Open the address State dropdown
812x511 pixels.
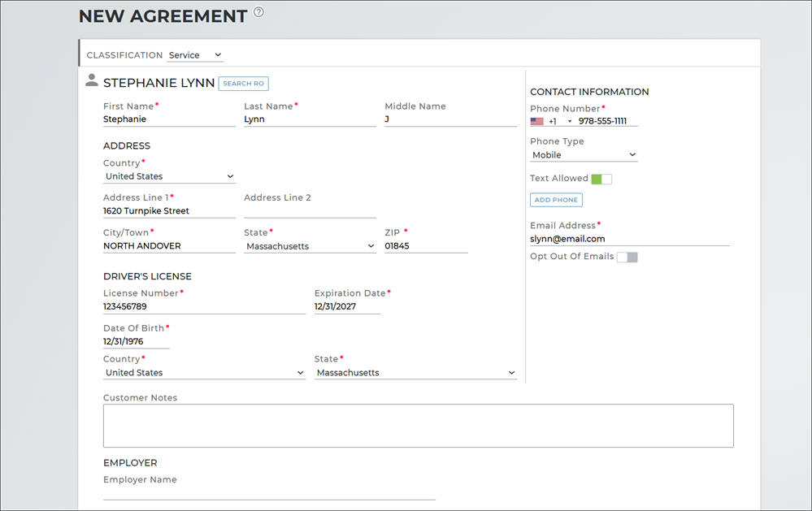pyautogui.click(x=310, y=246)
